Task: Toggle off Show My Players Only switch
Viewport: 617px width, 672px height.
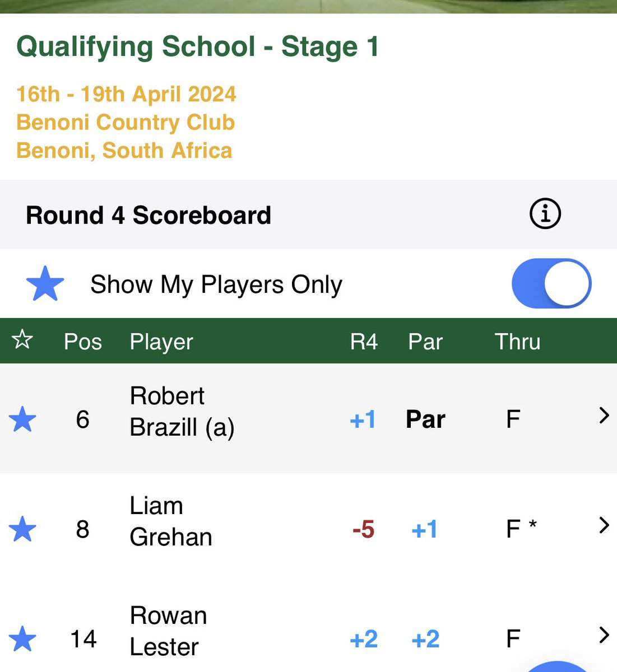Action: pyautogui.click(x=551, y=283)
